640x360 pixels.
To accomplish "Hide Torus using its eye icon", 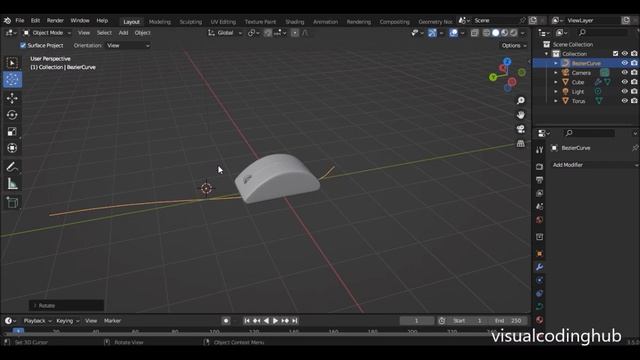I will click(x=624, y=100).
